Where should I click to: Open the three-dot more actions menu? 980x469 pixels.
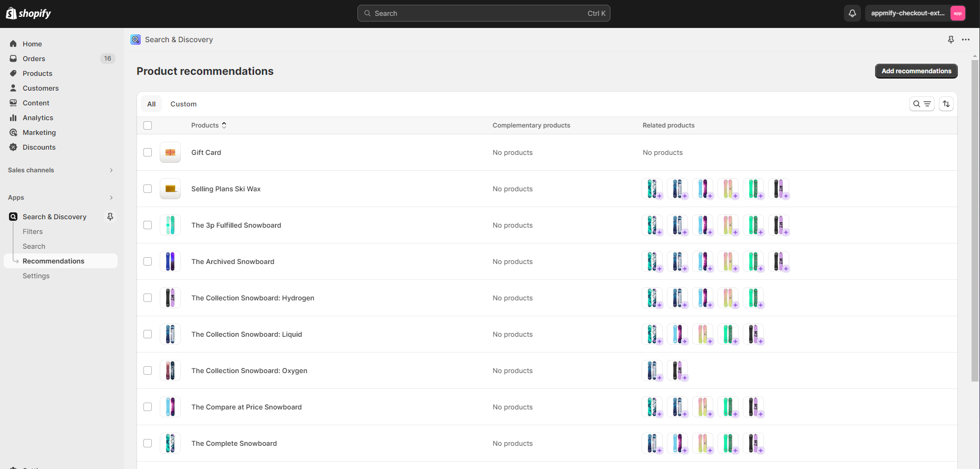click(x=965, y=40)
